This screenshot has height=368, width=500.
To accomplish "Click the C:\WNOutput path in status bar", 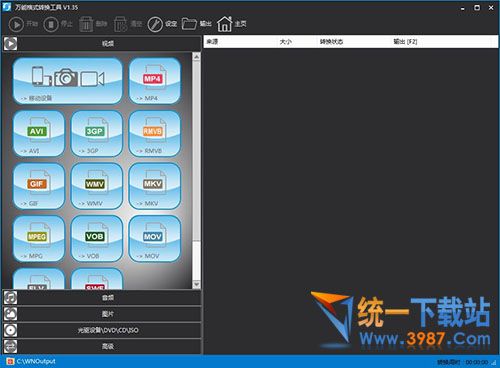I will 36,361.
